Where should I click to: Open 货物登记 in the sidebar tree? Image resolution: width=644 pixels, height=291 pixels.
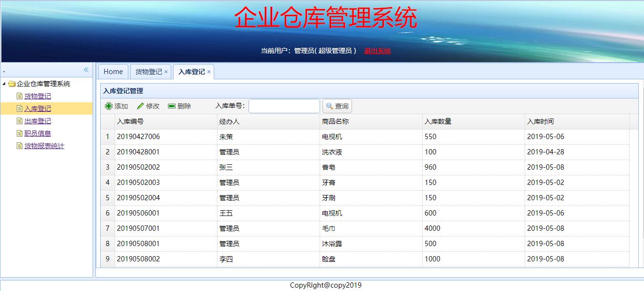point(38,97)
